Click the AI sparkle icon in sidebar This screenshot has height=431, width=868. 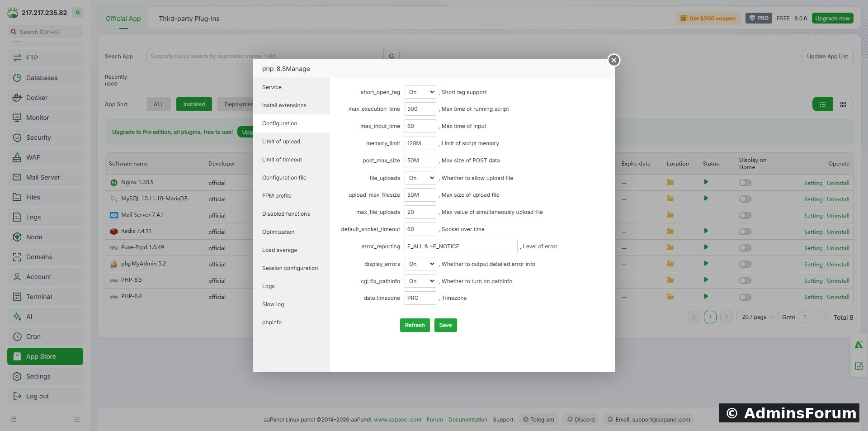pos(17,317)
